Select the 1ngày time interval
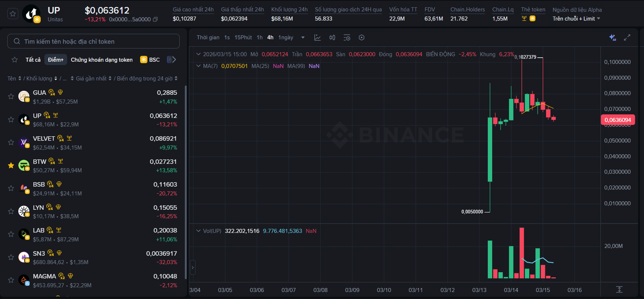Viewport: 644px width, 299px height. tap(286, 37)
